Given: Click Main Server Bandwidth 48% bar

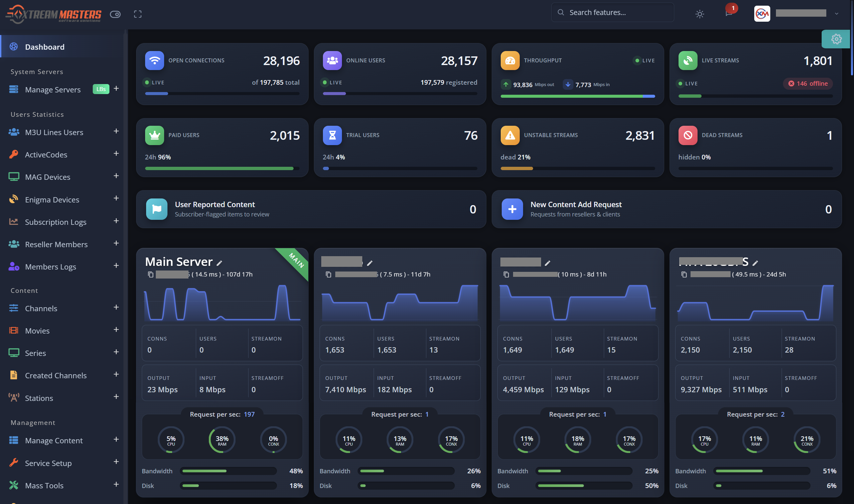Looking at the screenshot, I should click(x=228, y=471).
